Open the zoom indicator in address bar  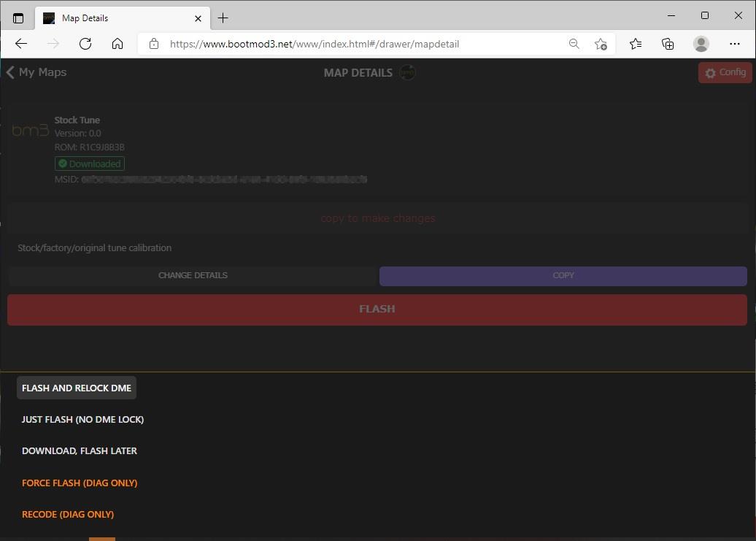click(574, 44)
